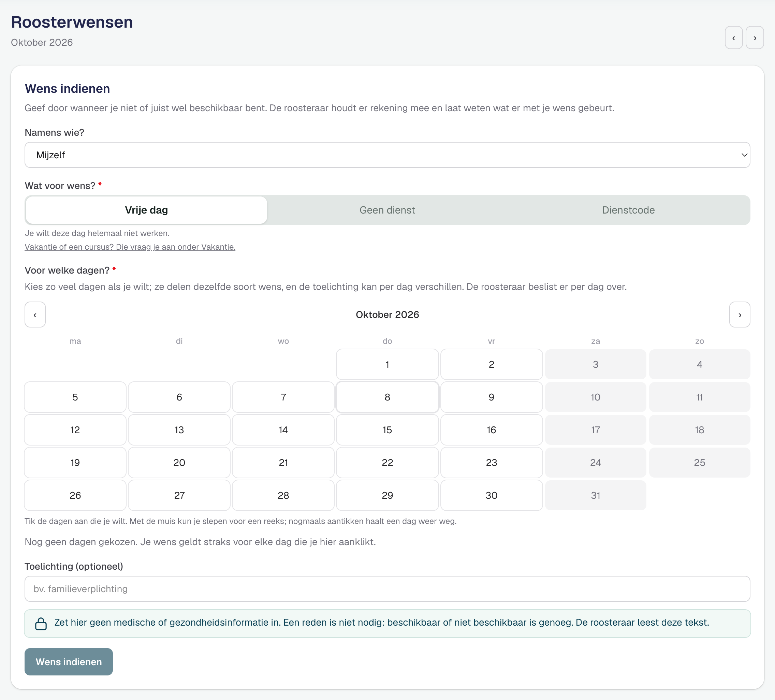The image size is (775, 700).
Task: Focus the Toelichting text field
Action: click(x=387, y=588)
